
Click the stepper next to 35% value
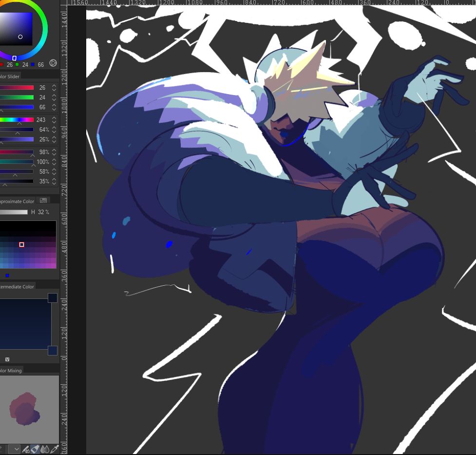(54, 181)
